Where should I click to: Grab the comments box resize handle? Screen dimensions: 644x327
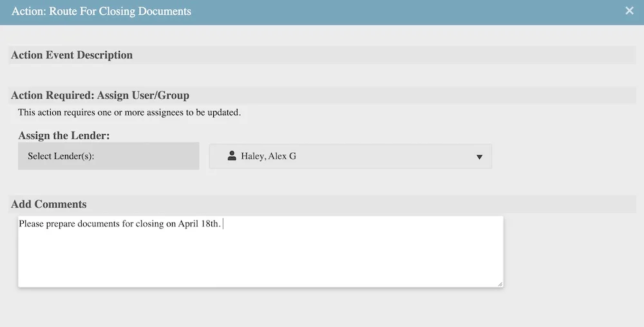tap(500, 284)
